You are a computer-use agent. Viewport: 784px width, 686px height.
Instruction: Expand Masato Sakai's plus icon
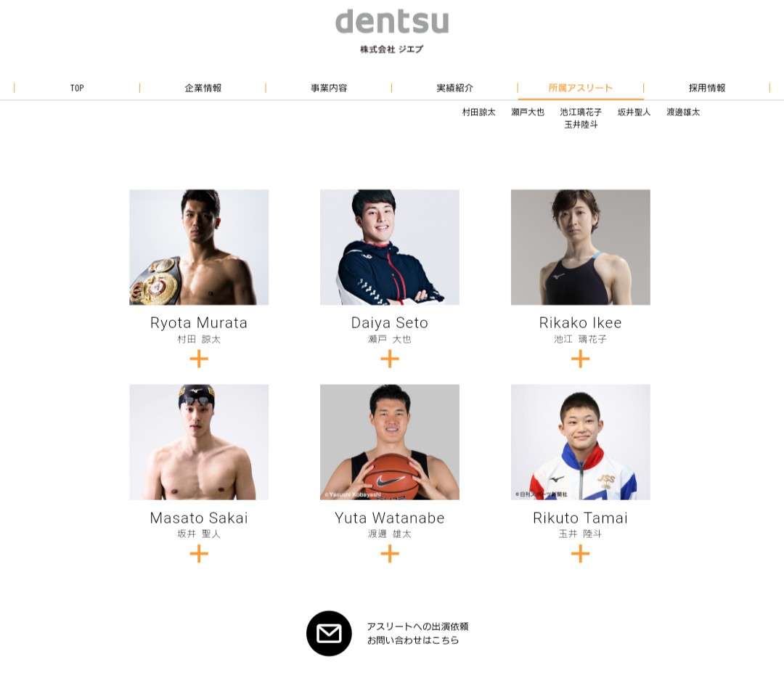(x=199, y=553)
